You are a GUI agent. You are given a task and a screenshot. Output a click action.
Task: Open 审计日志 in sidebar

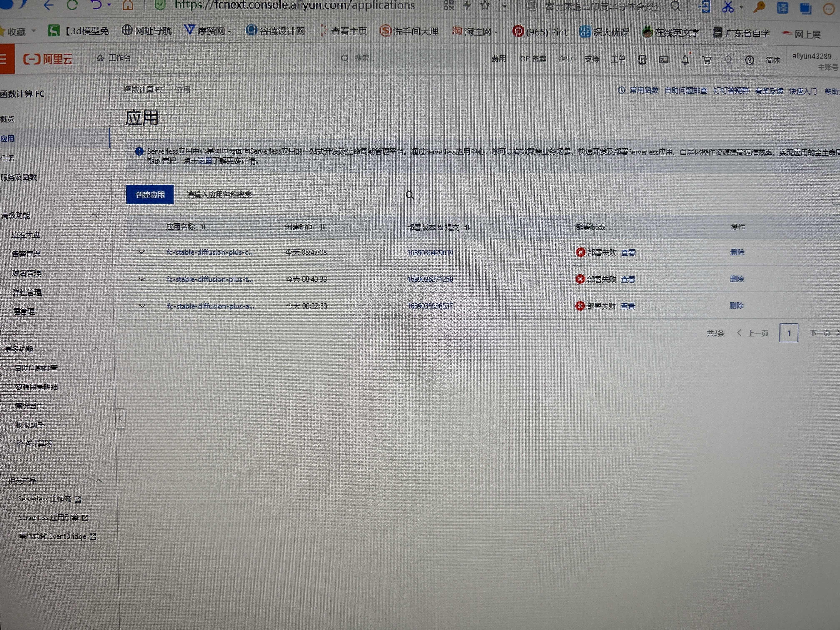pos(30,406)
